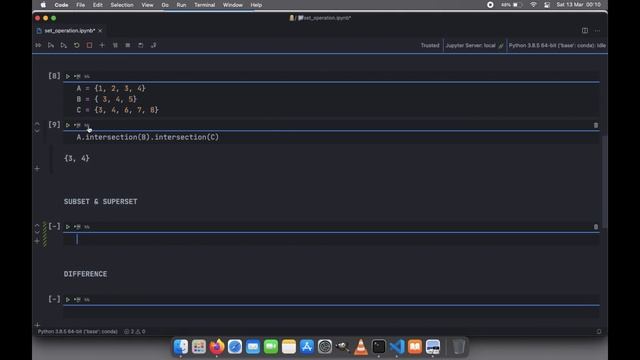The height and width of the screenshot is (360, 640).
Task: Click into the empty SUBSET code cell editor
Action: pos(331,240)
